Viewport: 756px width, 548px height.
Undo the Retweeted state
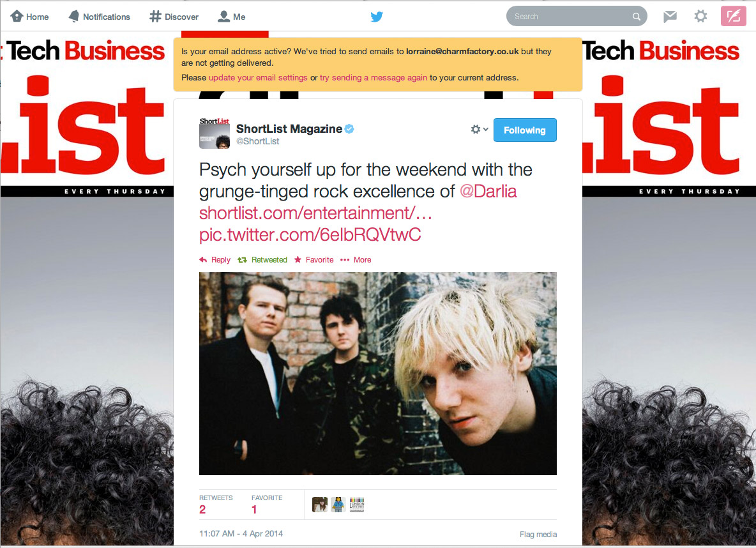click(263, 259)
